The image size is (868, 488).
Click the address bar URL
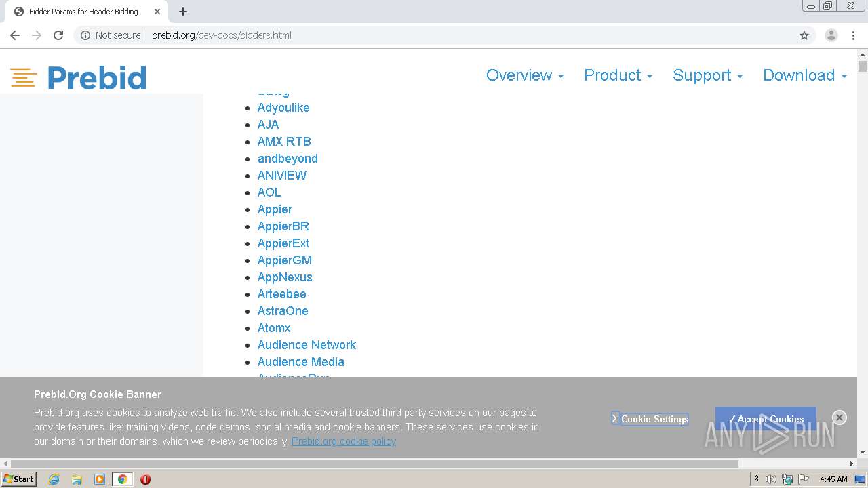tap(222, 35)
